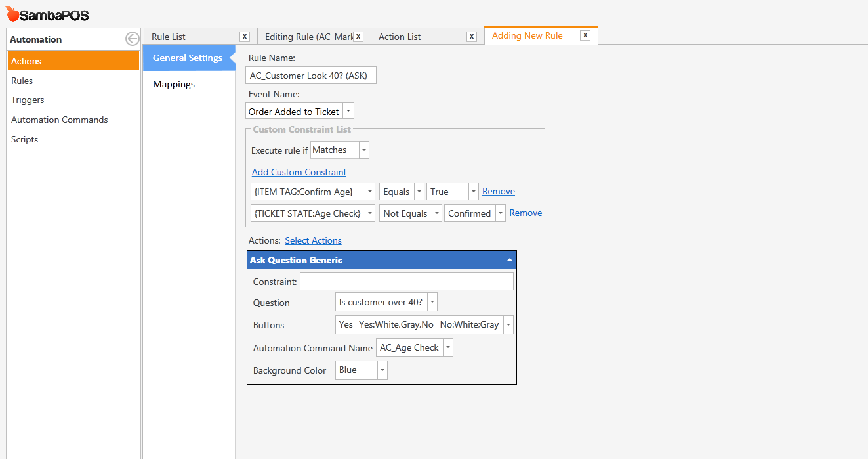
Task: Remove the TICKET STATE:Age Check constraint
Action: pos(526,213)
